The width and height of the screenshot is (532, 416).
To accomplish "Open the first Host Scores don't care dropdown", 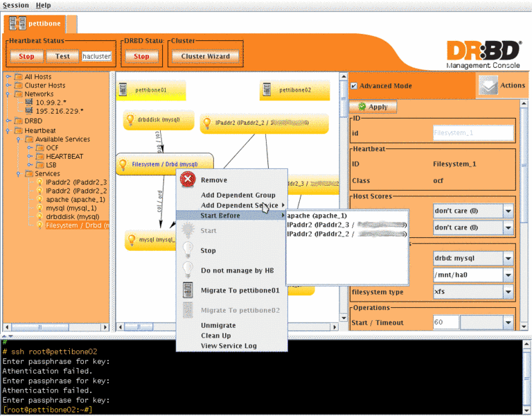I will [x=508, y=211].
